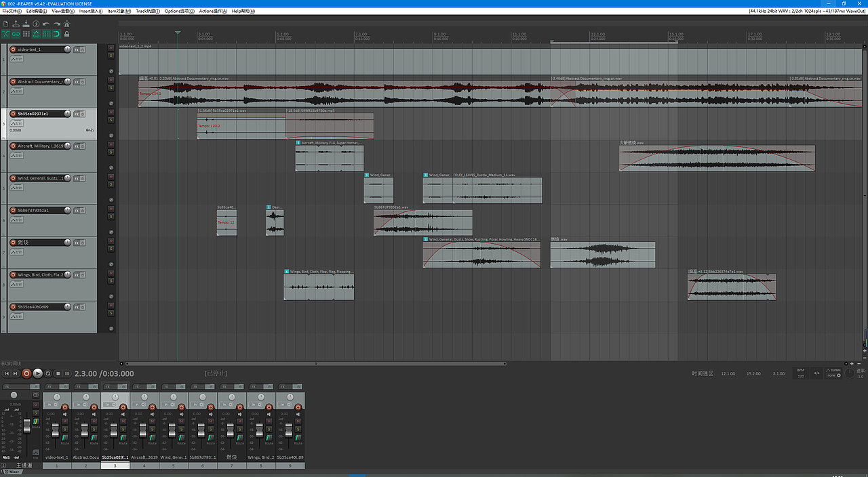The width and height of the screenshot is (868, 477).
Task: Select the Mixer docker tab
Action: 12,472
